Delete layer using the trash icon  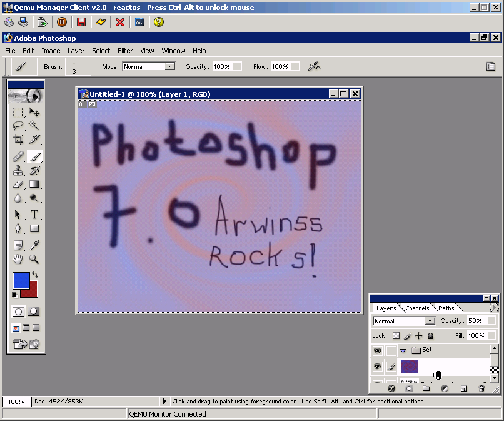[x=481, y=388]
